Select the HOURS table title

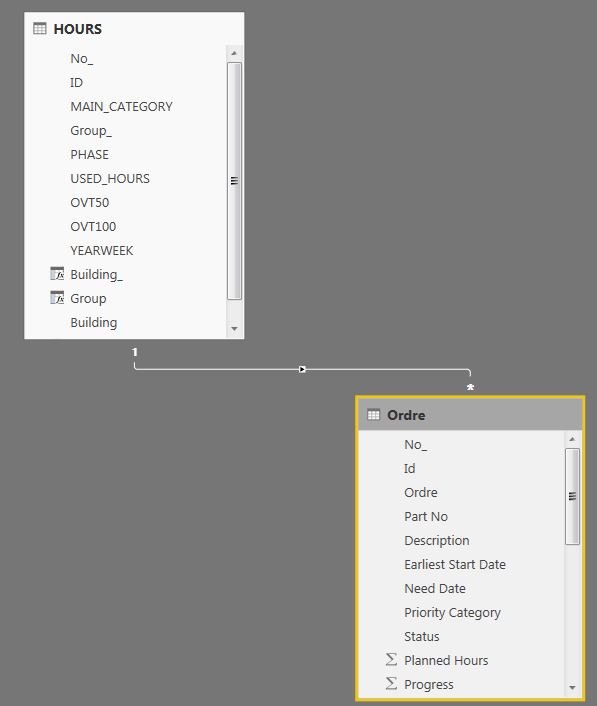[x=77, y=29]
